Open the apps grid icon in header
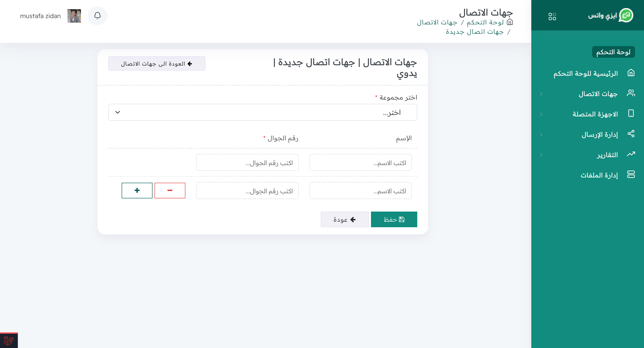This screenshot has height=348, width=644. [552, 17]
